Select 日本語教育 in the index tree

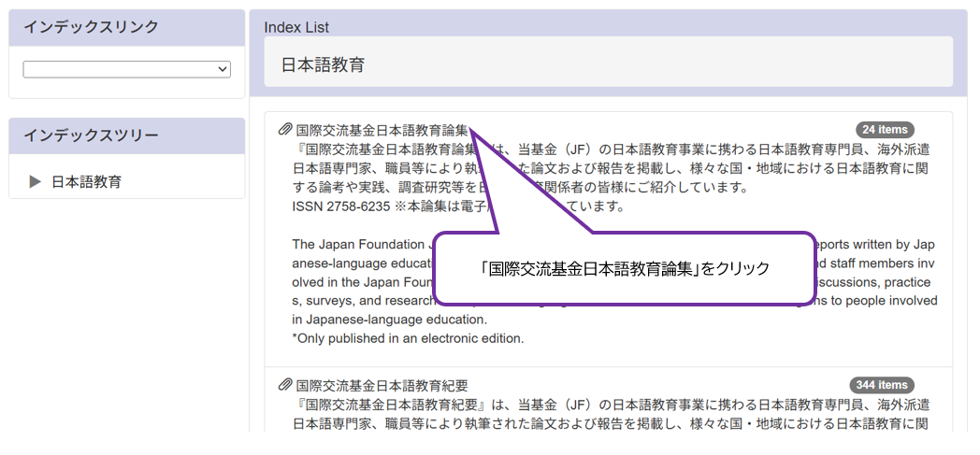point(86,182)
